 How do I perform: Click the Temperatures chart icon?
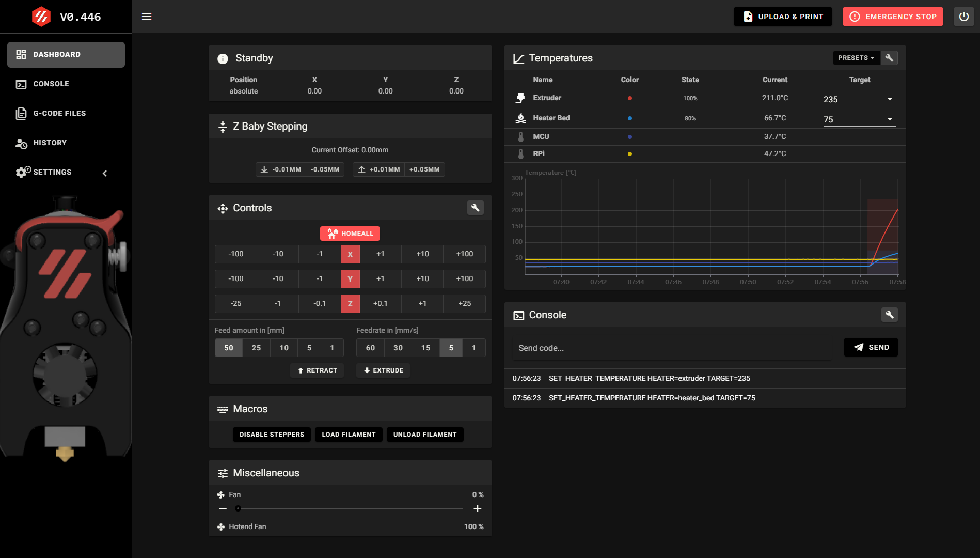click(x=518, y=58)
